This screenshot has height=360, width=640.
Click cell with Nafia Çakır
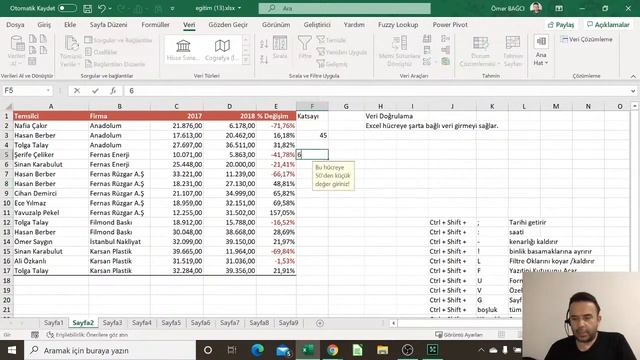pyautogui.click(x=51, y=126)
